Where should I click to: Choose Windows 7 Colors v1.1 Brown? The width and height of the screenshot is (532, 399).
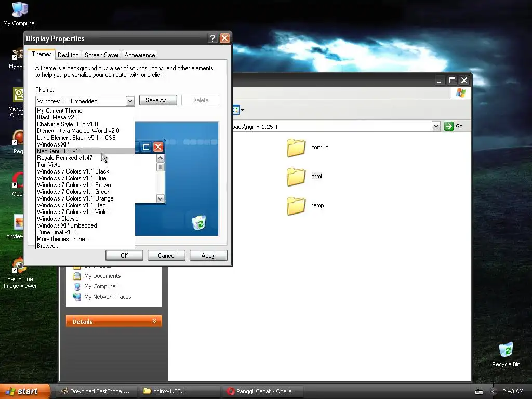pyautogui.click(x=85, y=185)
